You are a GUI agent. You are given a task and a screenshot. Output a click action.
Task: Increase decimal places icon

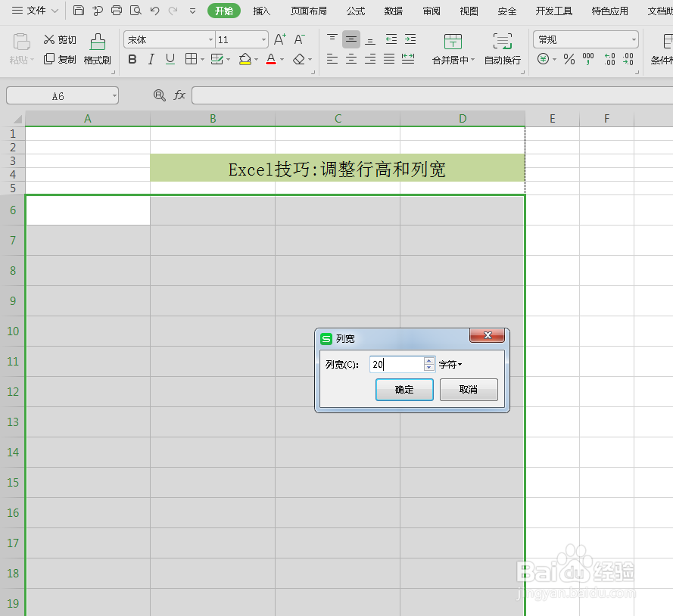(x=609, y=59)
